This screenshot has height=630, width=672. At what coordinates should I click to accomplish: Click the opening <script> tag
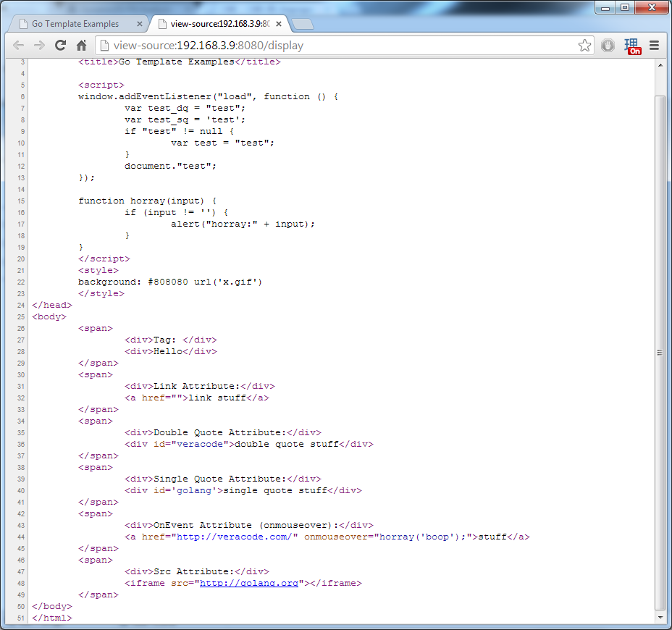pos(101,85)
